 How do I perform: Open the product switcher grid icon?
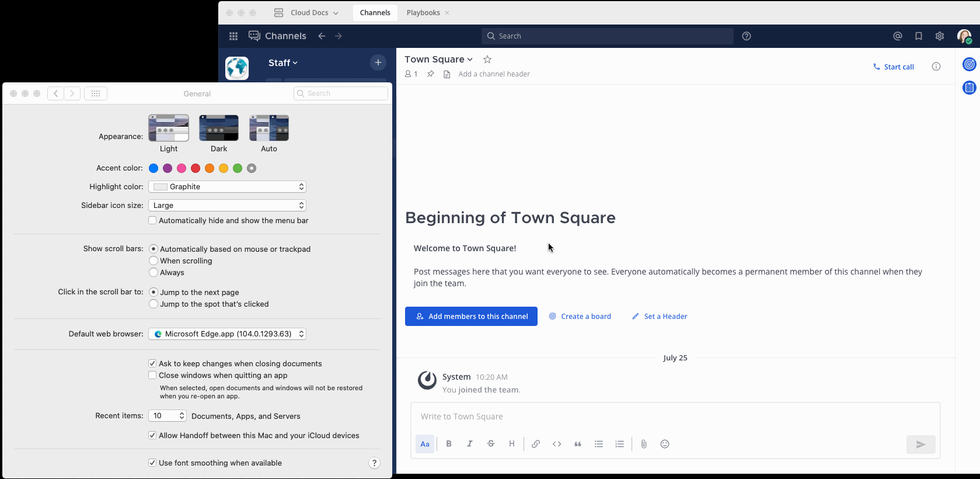coord(233,36)
